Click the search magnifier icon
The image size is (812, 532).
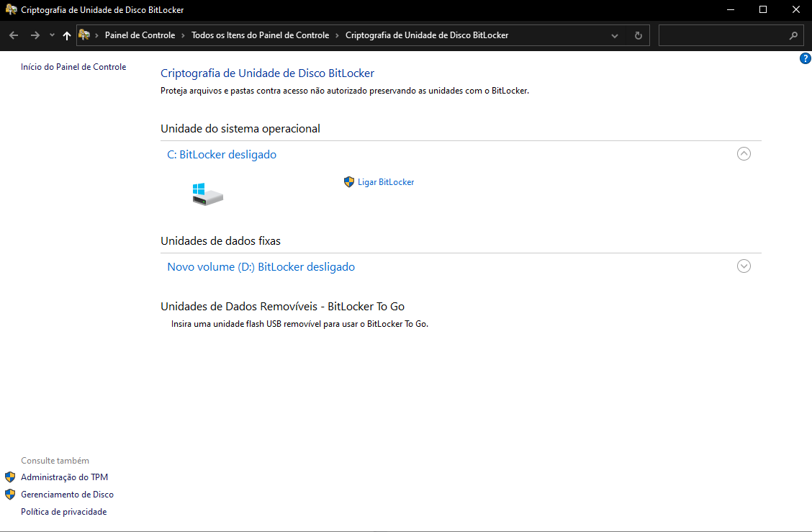click(793, 35)
